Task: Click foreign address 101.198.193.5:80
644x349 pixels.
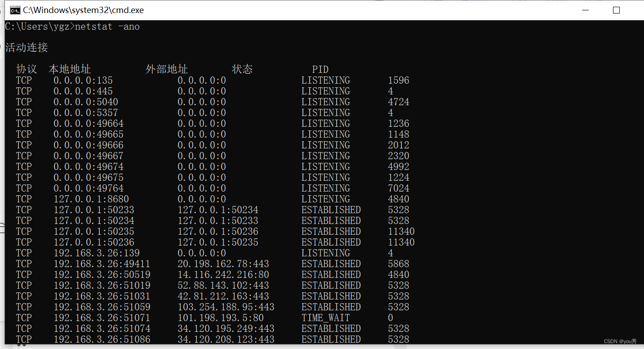Action: [x=221, y=318]
